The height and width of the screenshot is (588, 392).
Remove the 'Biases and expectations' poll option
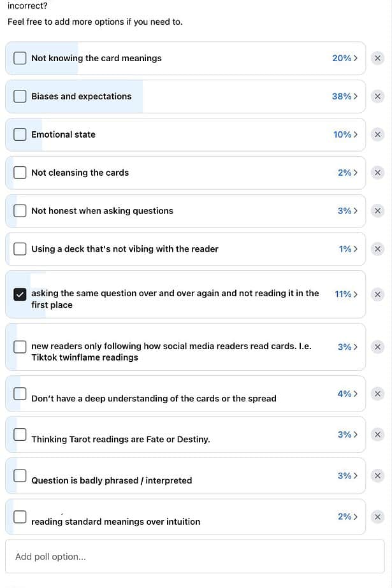[377, 96]
